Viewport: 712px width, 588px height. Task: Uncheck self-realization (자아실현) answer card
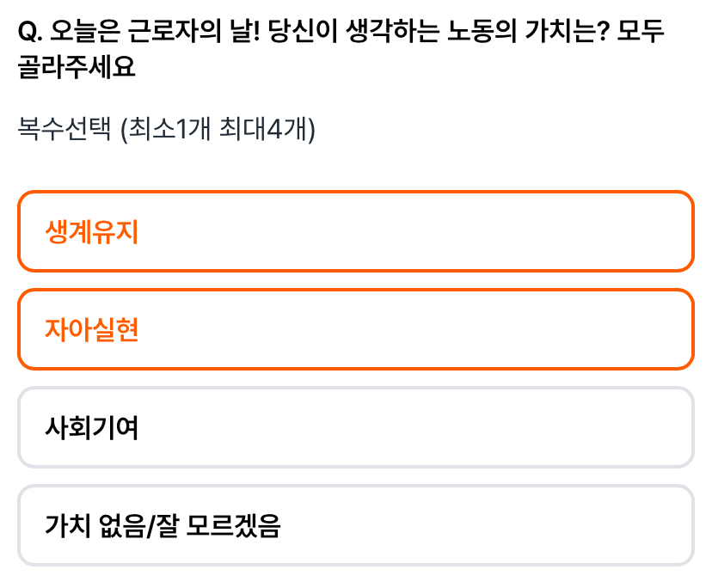(x=355, y=329)
